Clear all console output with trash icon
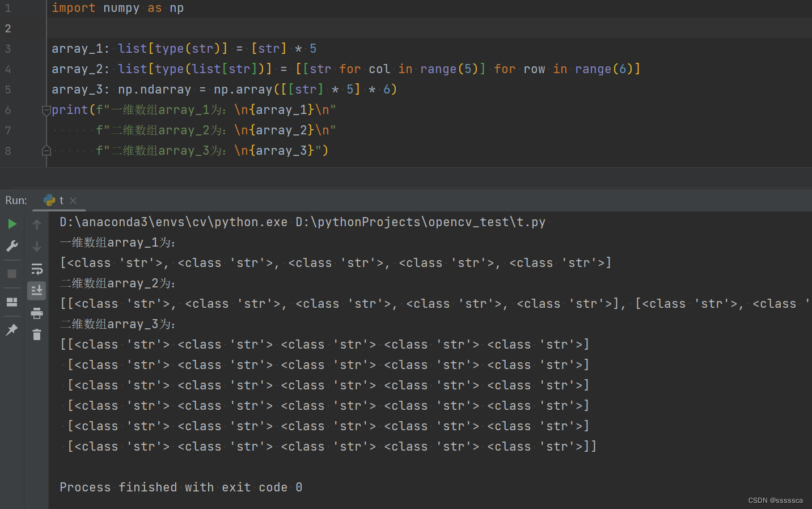812x509 pixels. click(37, 335)
